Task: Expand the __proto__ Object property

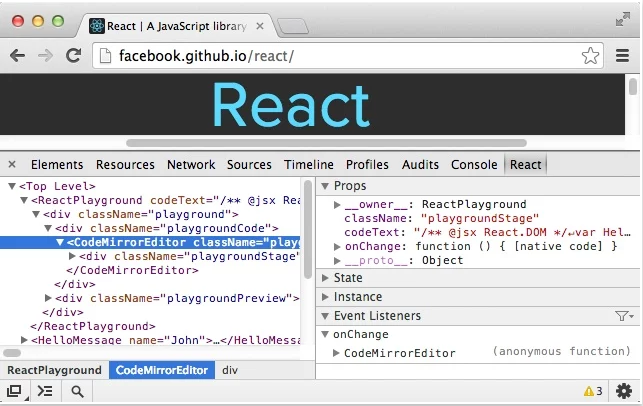Action: click(x=337, y=260)
